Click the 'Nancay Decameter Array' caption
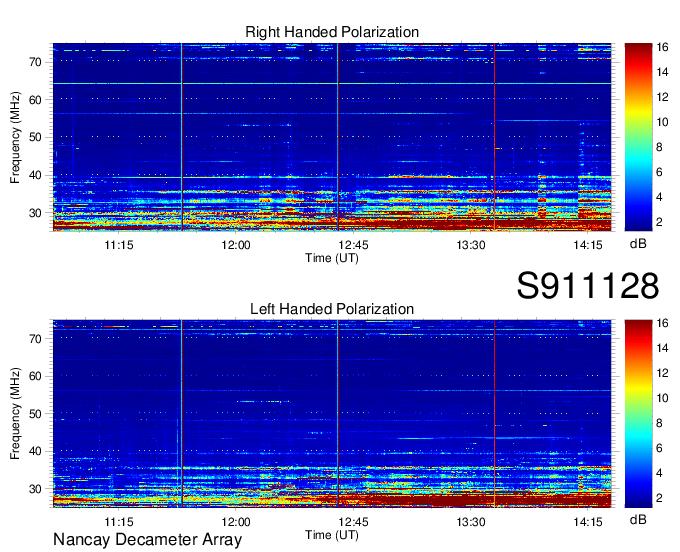The width and height of the screenshot is (680, 552). point(147,540)
